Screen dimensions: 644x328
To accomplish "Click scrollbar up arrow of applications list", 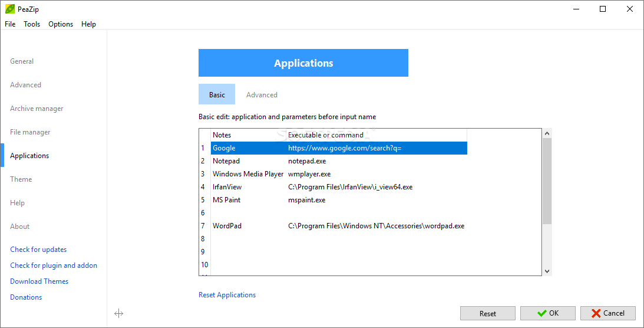I will pos(547,133).
